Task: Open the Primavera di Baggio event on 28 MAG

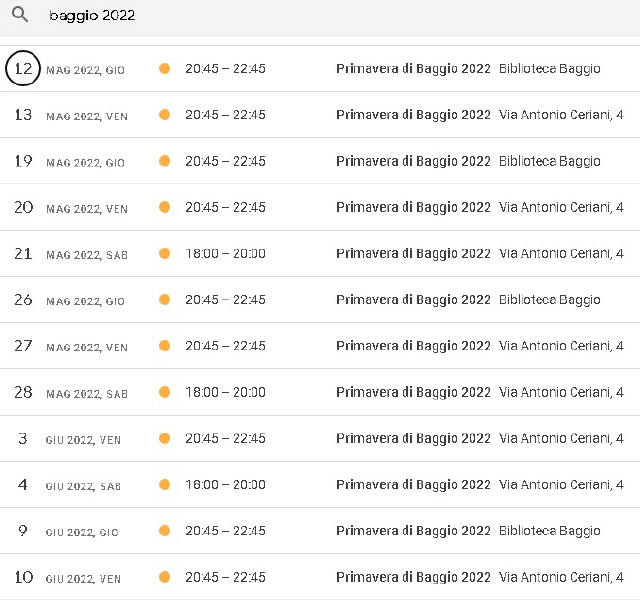Action: tap(413, 392)
